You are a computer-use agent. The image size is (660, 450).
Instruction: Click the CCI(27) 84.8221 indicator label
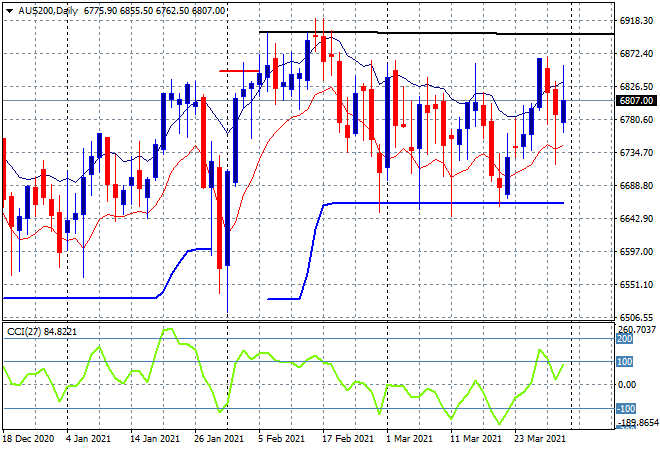42,332
